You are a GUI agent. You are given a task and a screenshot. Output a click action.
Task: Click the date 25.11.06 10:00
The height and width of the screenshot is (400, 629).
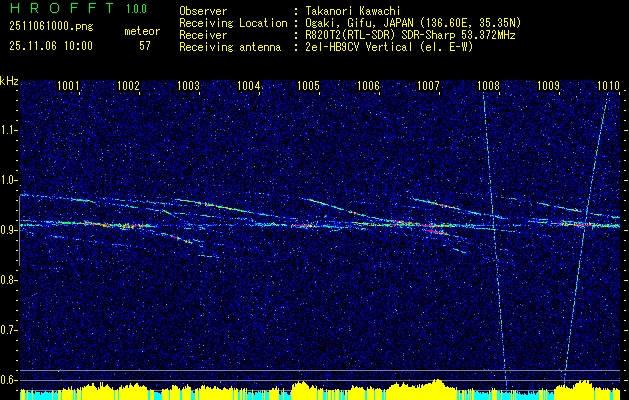51,45
